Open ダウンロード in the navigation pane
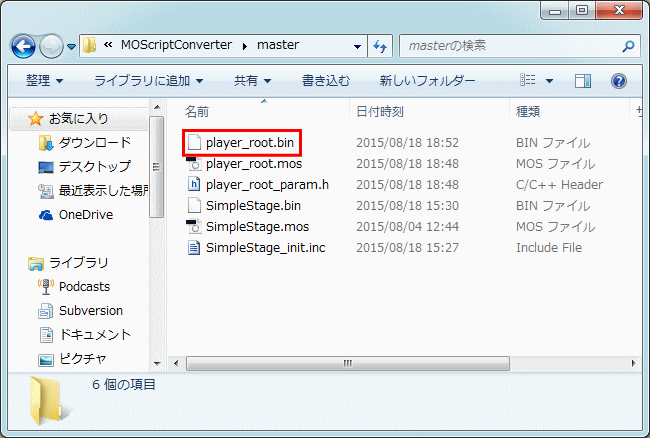This screenshot has width=650, height=438. point(95,143)
